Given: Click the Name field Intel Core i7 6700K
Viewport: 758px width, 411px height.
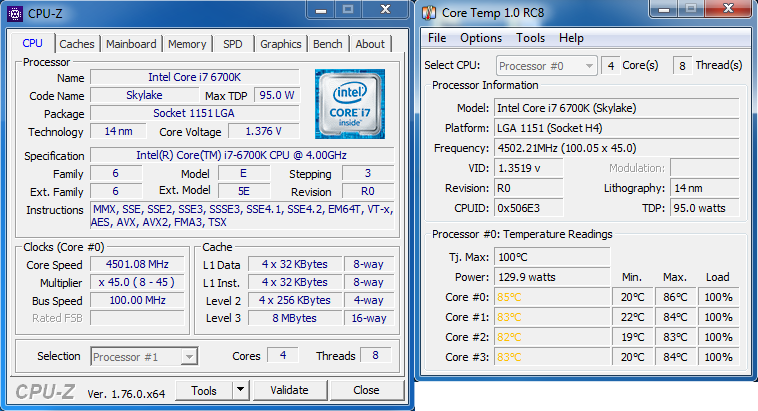Looking at the screenshot, I should pos(194,77).
